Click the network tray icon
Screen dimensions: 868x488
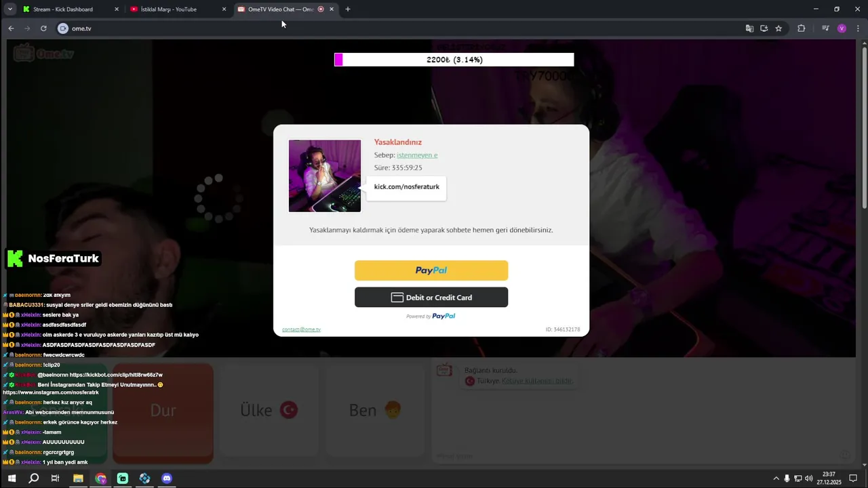pos(798,479)
